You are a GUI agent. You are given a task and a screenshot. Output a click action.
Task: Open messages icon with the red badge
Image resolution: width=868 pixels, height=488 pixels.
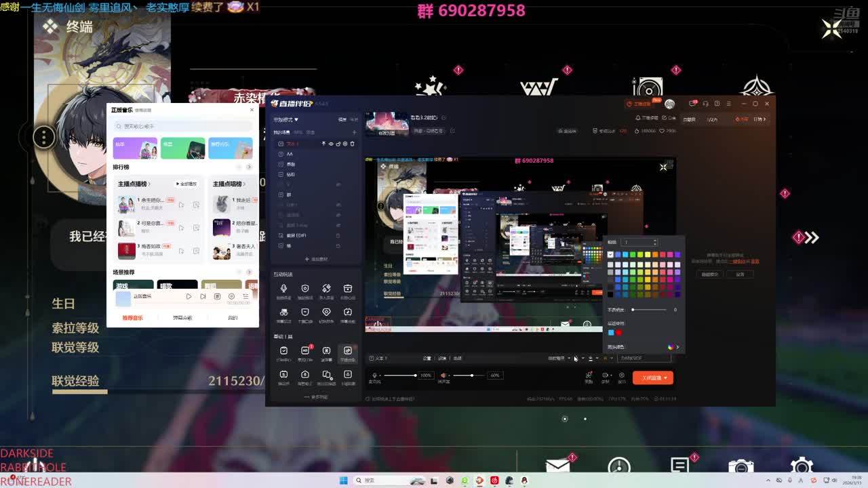692,104
